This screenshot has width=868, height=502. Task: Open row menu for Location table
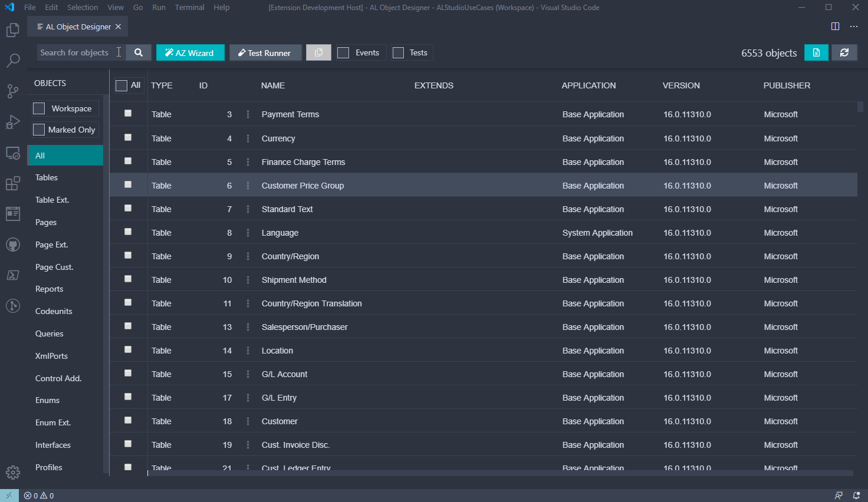tap(248, 351)
